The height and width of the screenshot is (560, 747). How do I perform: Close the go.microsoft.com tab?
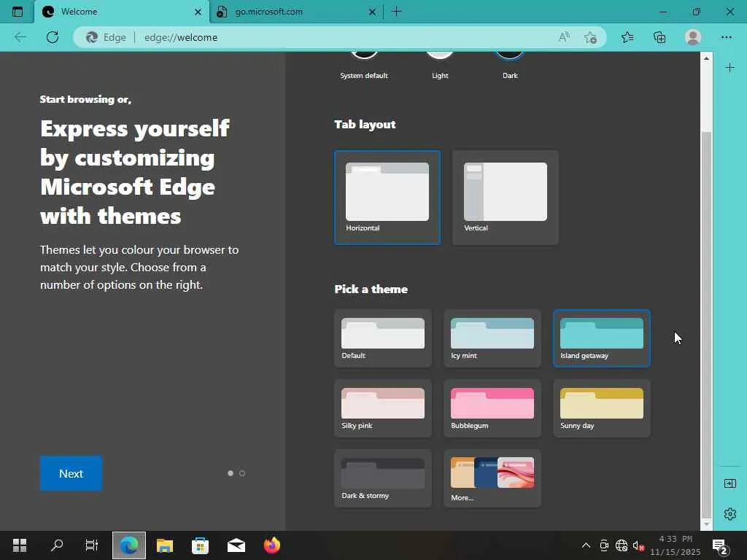[x=373, y=12]
